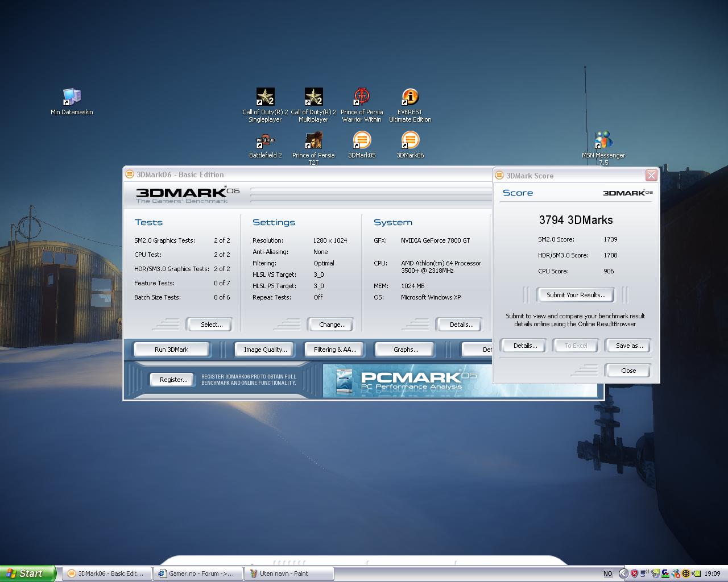Close 3DMark Score window with X
The image size is (728, 582).
(651, 175)
